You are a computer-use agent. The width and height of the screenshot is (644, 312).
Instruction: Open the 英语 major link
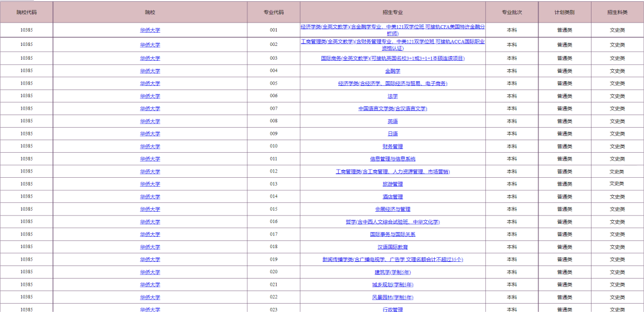(x=392, y=121)
